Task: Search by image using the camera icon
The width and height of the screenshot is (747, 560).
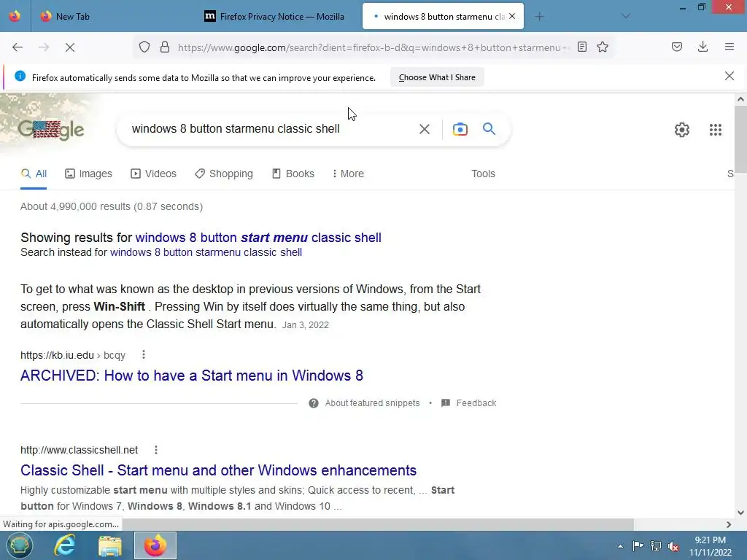Action: coord(460,129)
